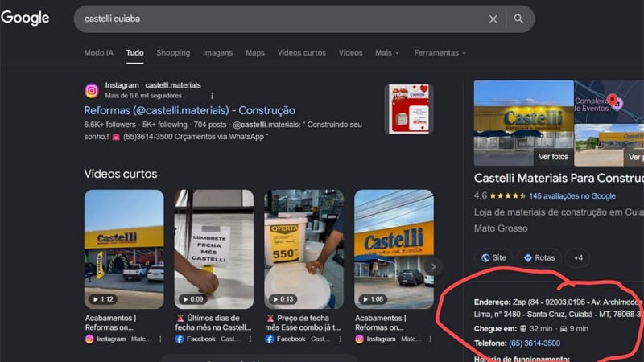Click the magnifying glass search icon
Viewport: 644px width, 362px height.
tap(518, 19)
